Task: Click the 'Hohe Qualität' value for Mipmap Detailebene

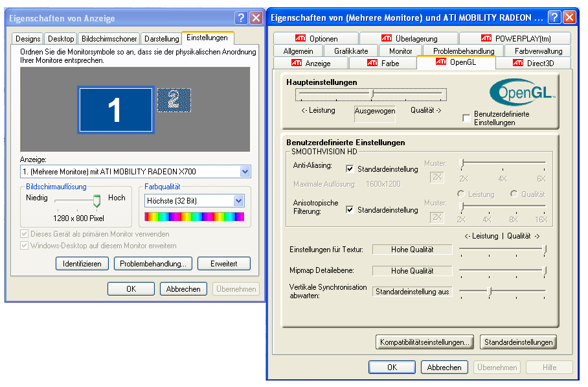Action: 412,270
